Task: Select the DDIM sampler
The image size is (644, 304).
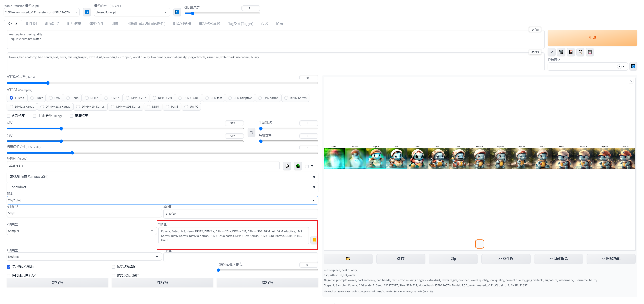Action: pos(153,107)
